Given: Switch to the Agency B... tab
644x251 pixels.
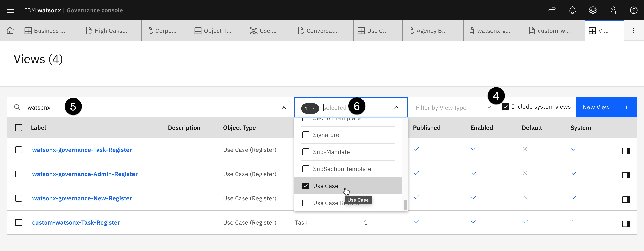Looking at the screenshot, I should coord(433,30).
